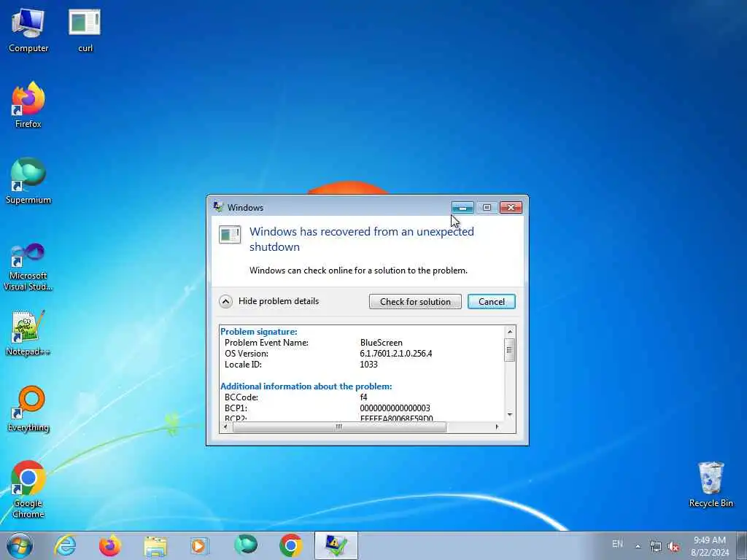Click the problem reporting taskbar button
Screen dimensions: 747x560
336,545
